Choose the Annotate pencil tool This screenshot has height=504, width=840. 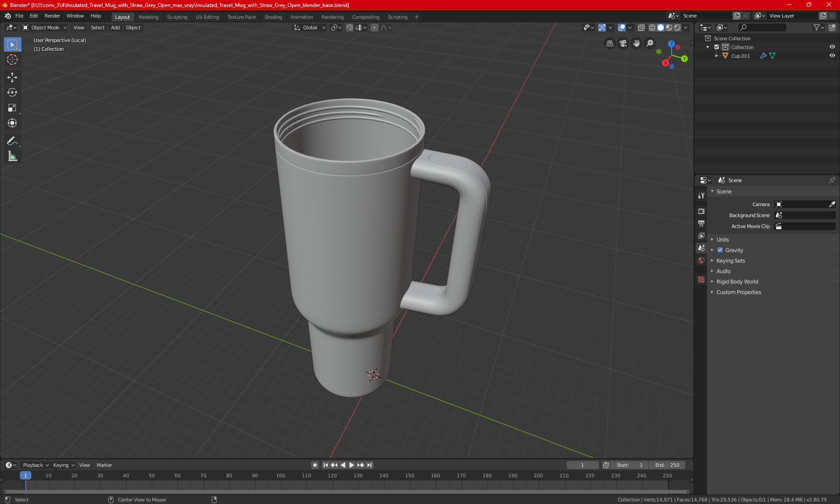point(12,141)
